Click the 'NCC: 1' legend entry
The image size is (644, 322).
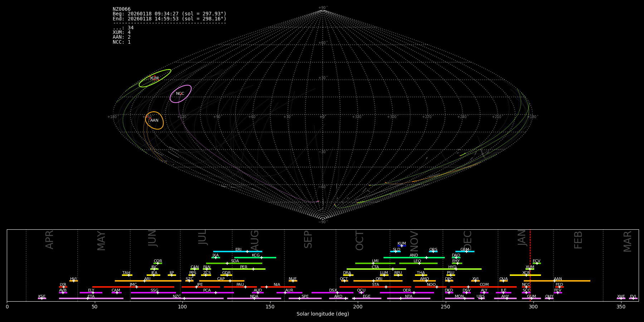tap(122, 42)
